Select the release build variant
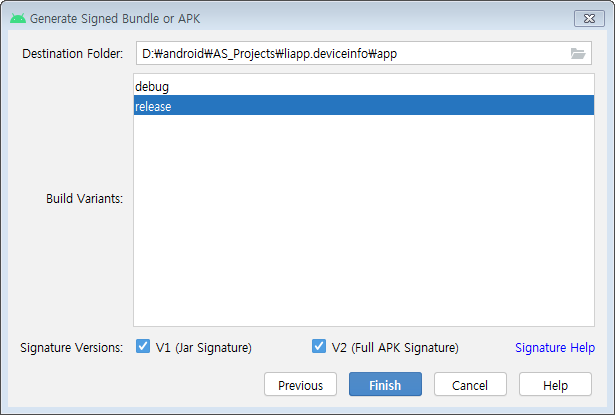The width and height of the screenshot is (615, 415). (x=364, y=106)
